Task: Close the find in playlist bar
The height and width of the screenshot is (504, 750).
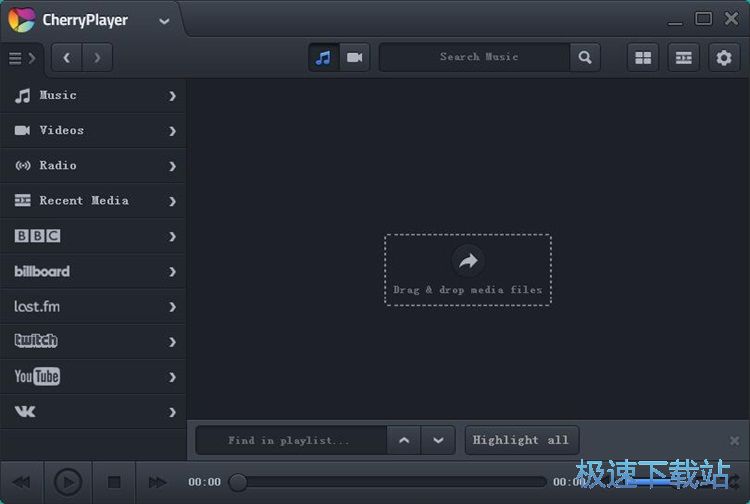Action: pos(735,440)
